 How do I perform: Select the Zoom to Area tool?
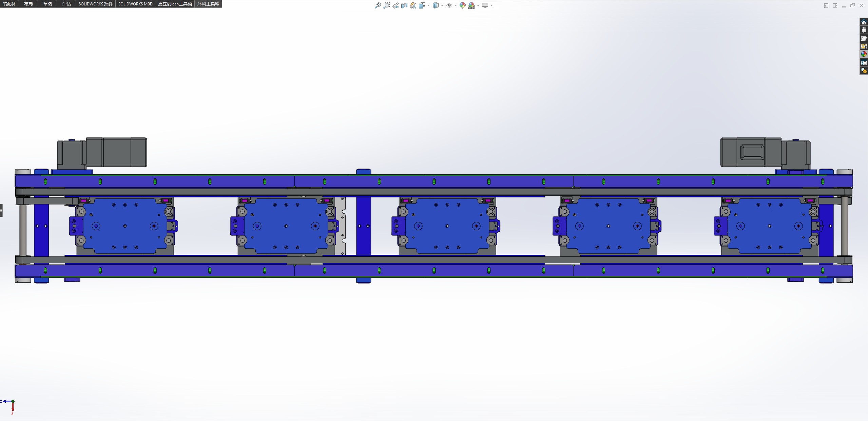[x=386, y=5]
